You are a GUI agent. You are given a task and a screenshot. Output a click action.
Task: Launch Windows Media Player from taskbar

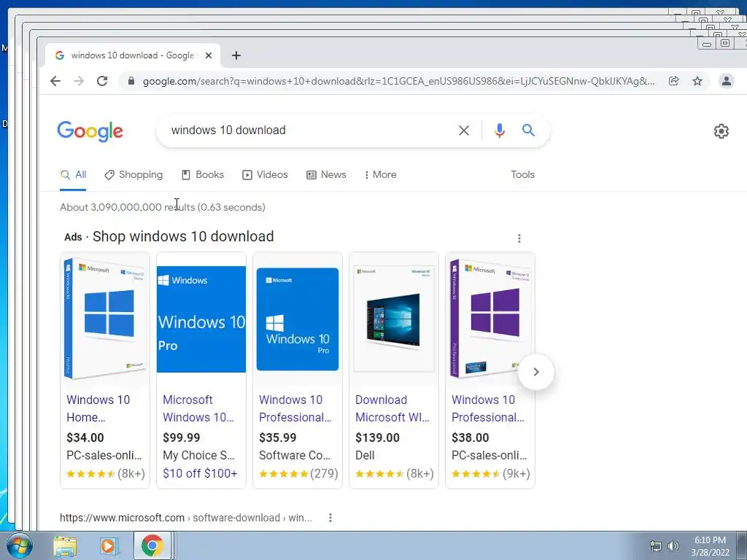[x=108, y=546]
